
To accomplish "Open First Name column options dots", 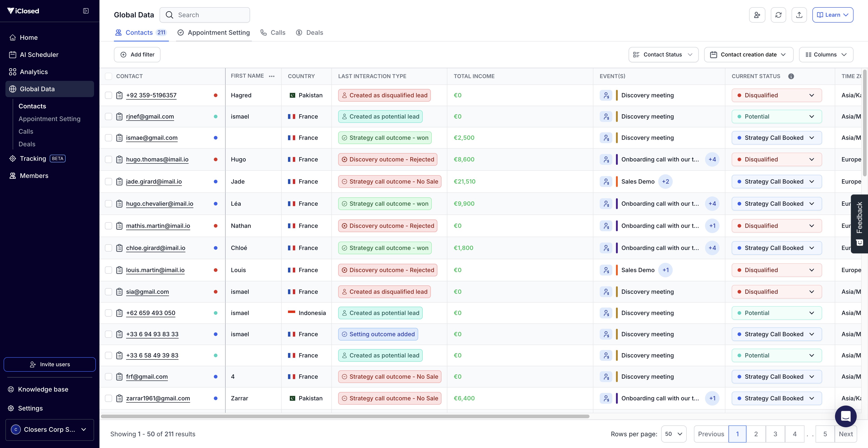I will point(271,76).
